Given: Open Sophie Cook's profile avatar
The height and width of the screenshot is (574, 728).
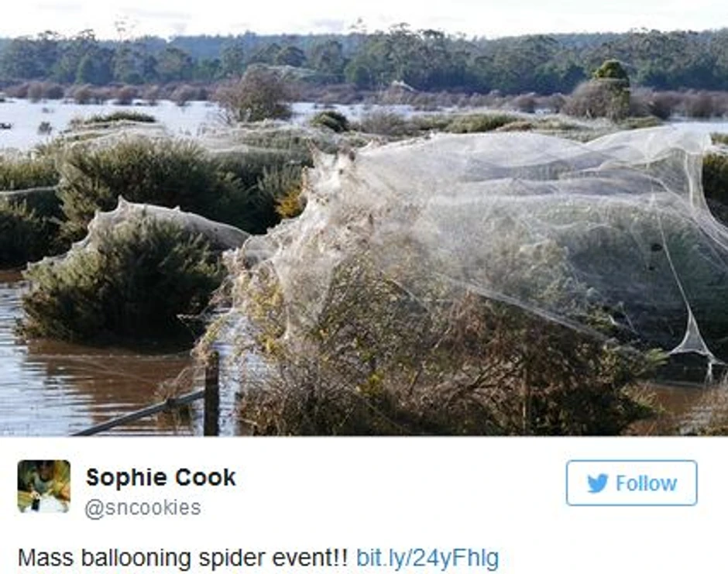Looking at the screenshot, I should [x=43, y=486].
